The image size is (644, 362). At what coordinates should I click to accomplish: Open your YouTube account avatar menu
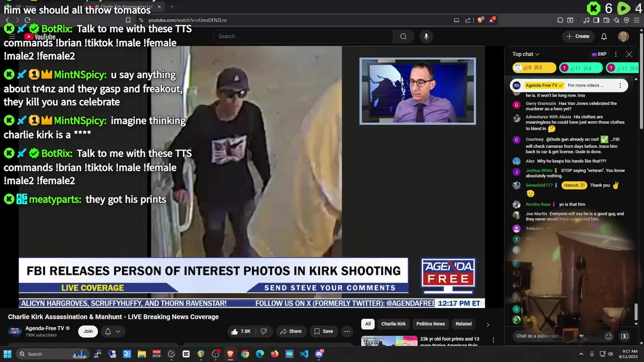[623, 36]
